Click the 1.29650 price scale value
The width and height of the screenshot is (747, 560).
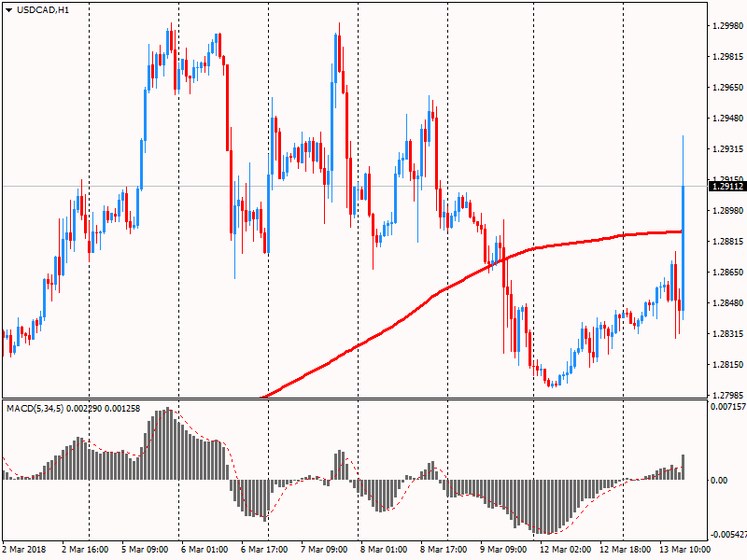pos(727,88)
